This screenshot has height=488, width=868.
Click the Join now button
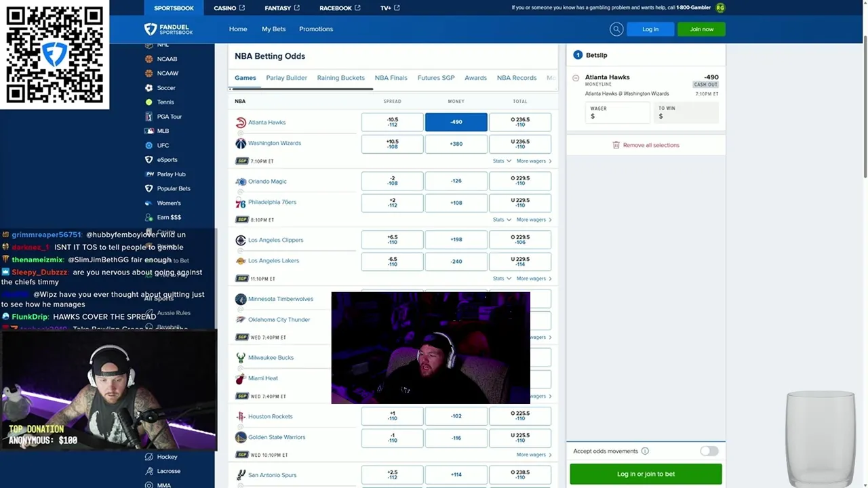click(x=701, y=29)
